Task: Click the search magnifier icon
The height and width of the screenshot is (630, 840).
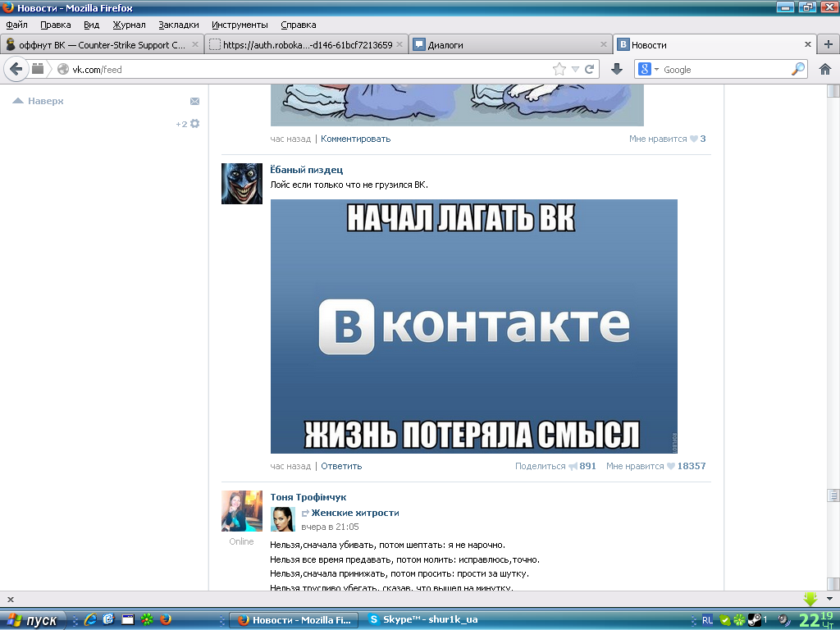Action: tap(797, 69)
